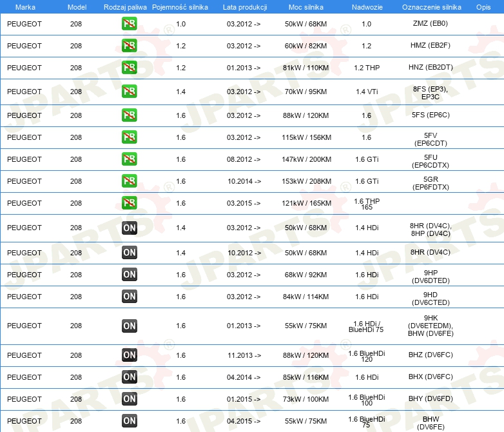
Task: Click the ON diesel icon in the BHX (DV6FC) row
Action: (x=129, y=377)
